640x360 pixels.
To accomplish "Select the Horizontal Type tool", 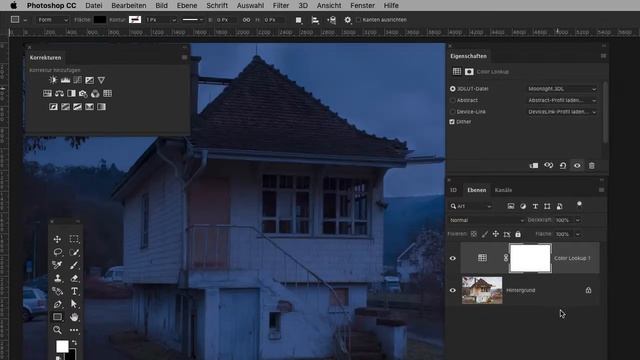I will click(74, 291).
